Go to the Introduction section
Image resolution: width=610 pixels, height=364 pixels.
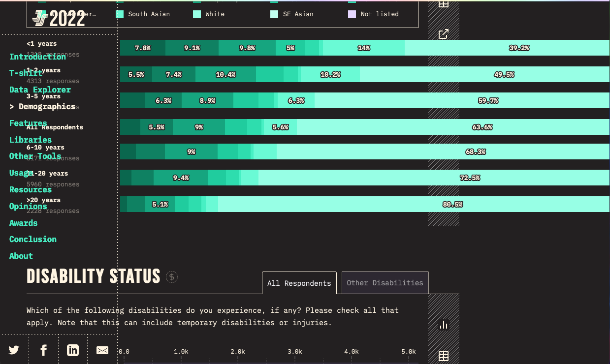[37, 57]
